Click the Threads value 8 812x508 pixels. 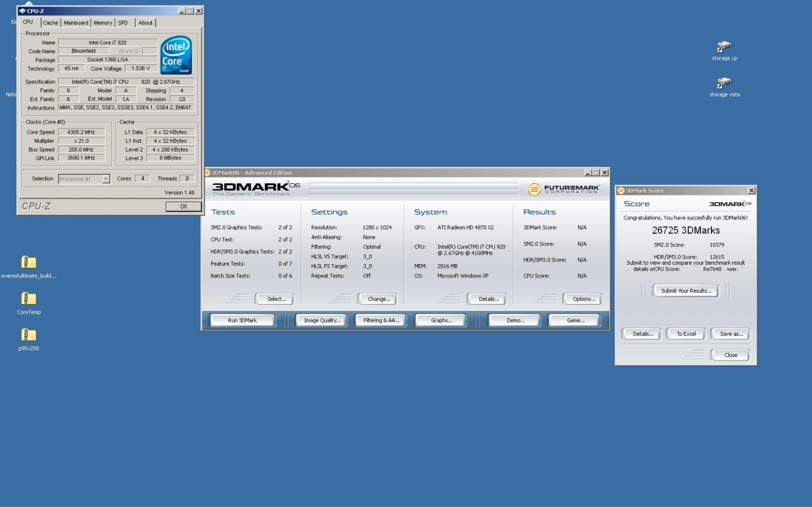[x=187, y=178]
